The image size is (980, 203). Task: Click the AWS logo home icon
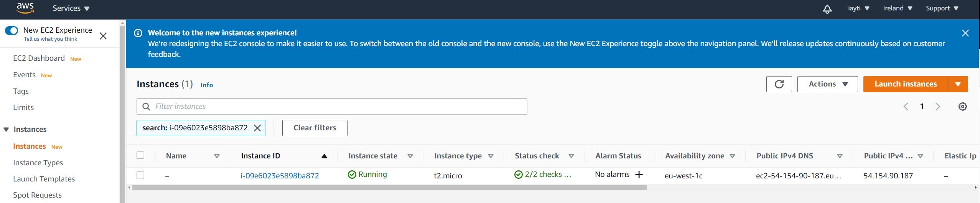(x=25, y=8)
